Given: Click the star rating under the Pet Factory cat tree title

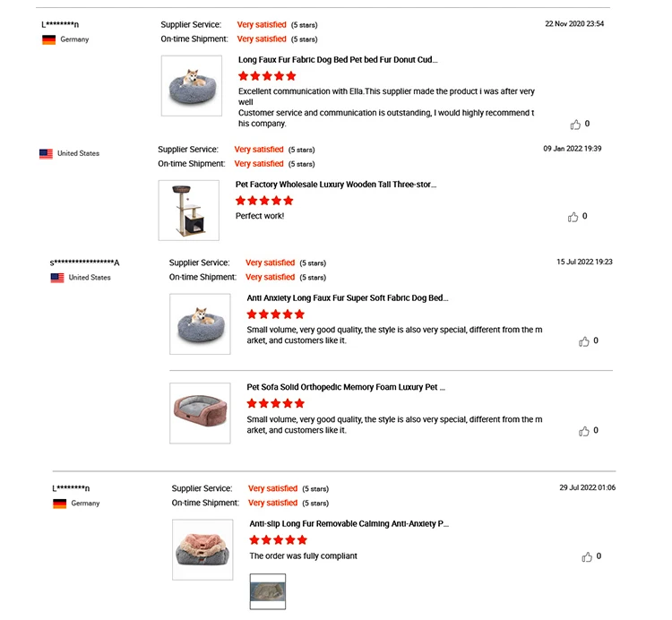Looking at the screenshot, I should coord(264,201).
